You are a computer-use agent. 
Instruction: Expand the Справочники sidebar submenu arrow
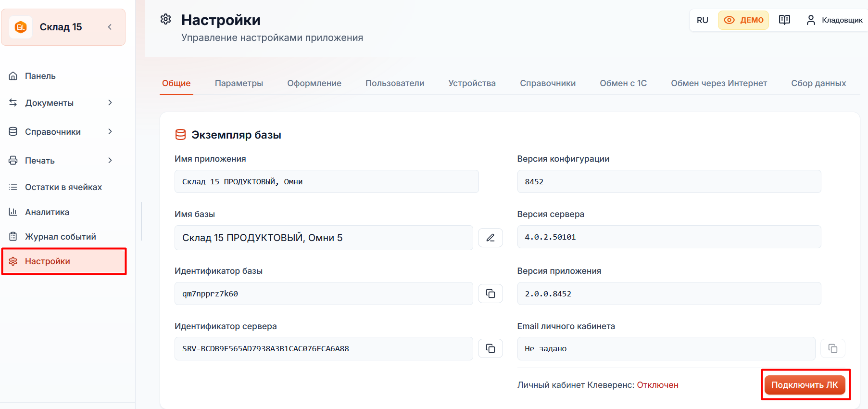[x=110, y=131]
